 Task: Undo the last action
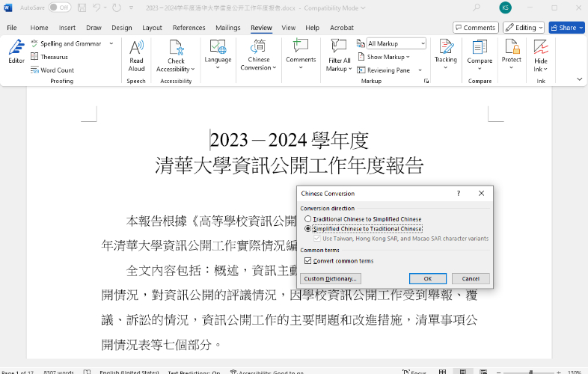97,7
